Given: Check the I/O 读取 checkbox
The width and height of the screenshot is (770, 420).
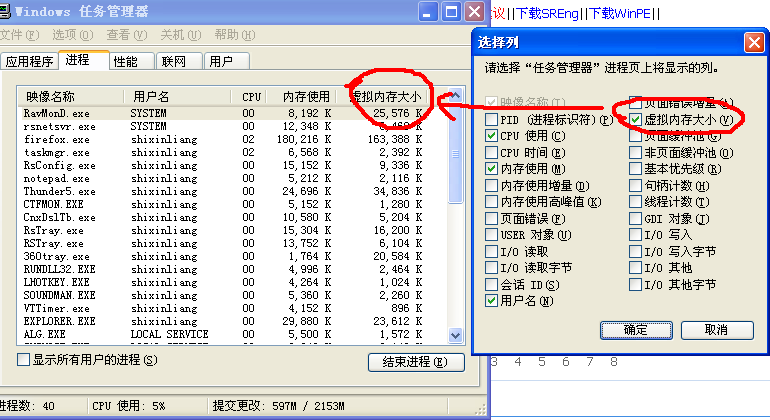Looking at the screenshot, I should click(491, 252).
